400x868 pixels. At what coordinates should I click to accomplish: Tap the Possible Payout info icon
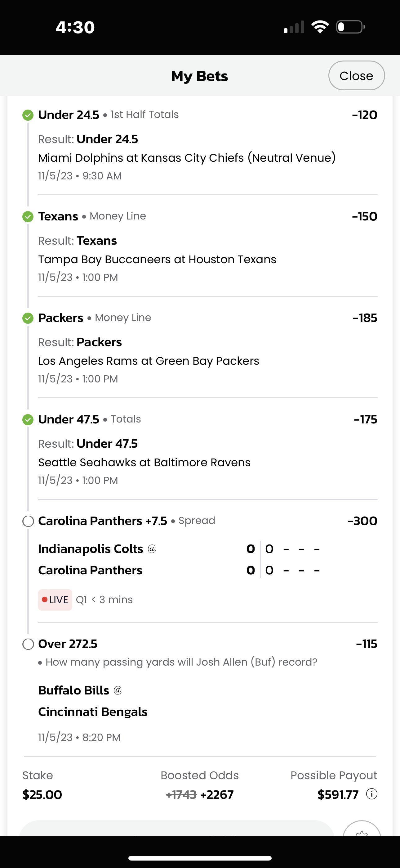click(371, 794)
